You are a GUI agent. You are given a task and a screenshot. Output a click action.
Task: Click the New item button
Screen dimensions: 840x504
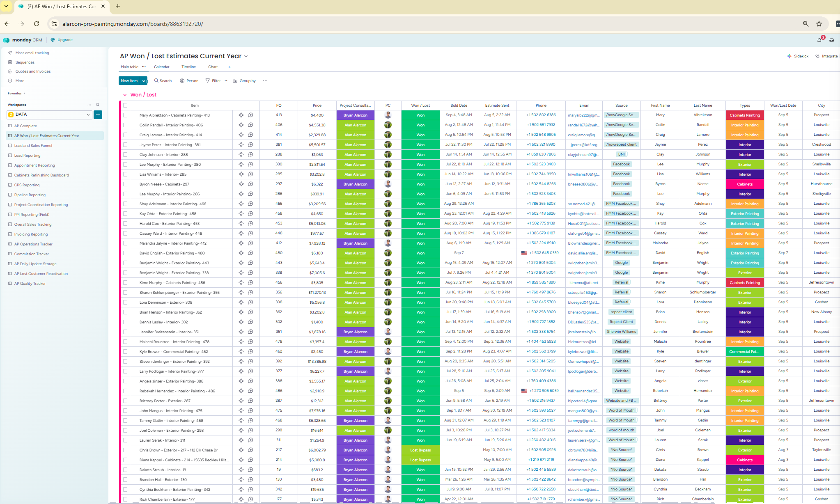[x=129, y=81]
